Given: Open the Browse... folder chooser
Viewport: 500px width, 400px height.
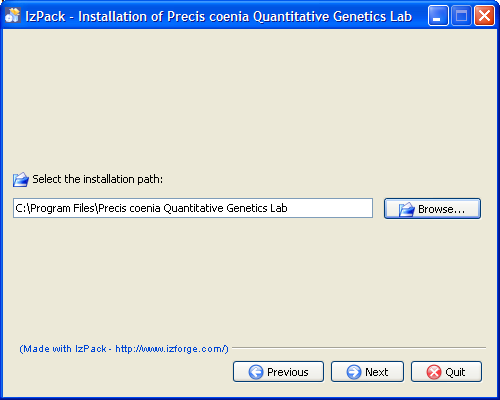Looking at the screenshot, I should [432, 209].
